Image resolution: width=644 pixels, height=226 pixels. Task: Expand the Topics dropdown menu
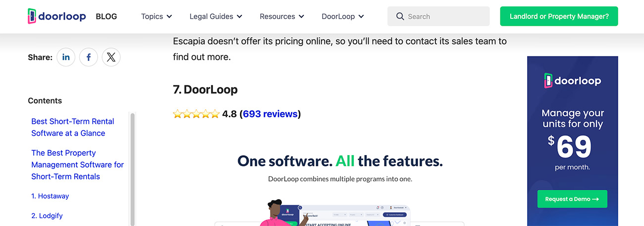coord(157,16)
